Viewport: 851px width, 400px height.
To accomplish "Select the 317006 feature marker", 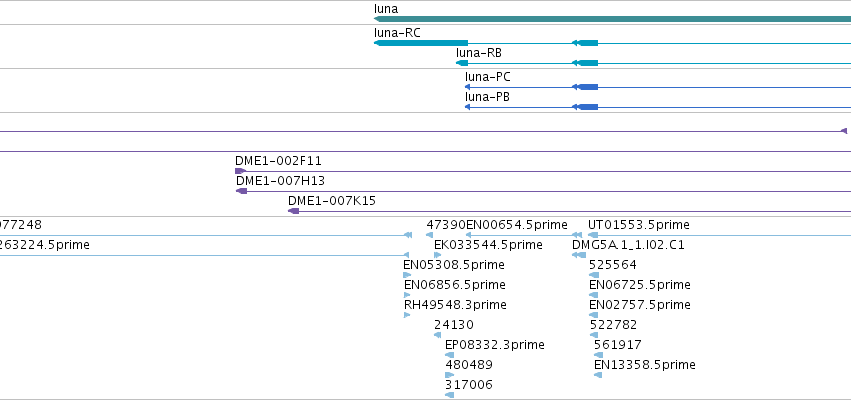I will pyautogui.click(x=449, y=395).
